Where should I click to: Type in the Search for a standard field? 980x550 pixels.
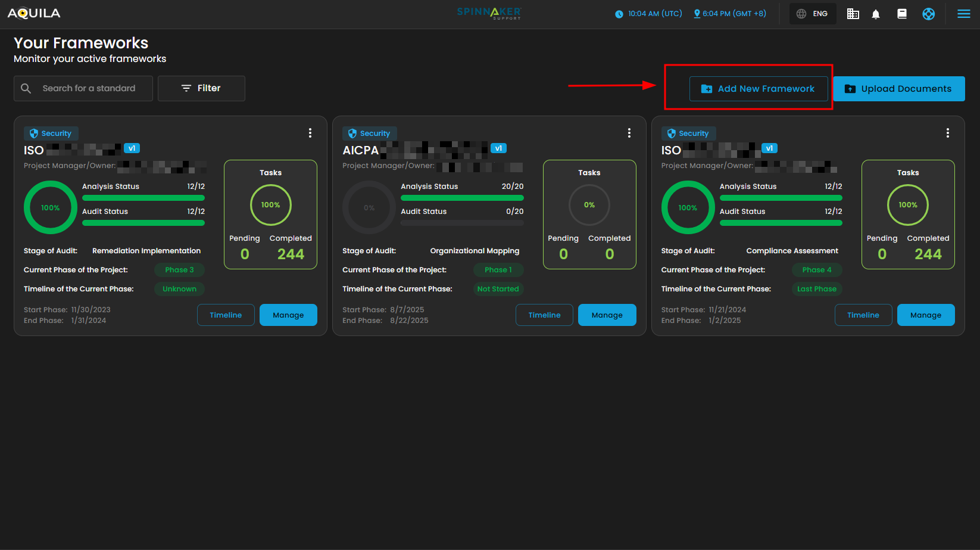89,88
